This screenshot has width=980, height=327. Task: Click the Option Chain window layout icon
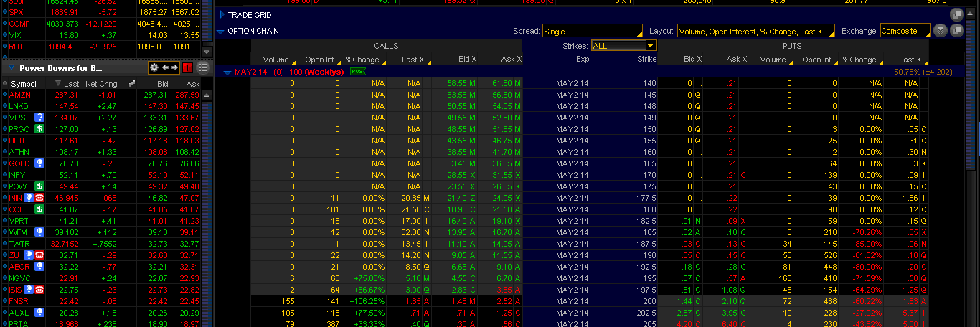click(x=956, y=30)
